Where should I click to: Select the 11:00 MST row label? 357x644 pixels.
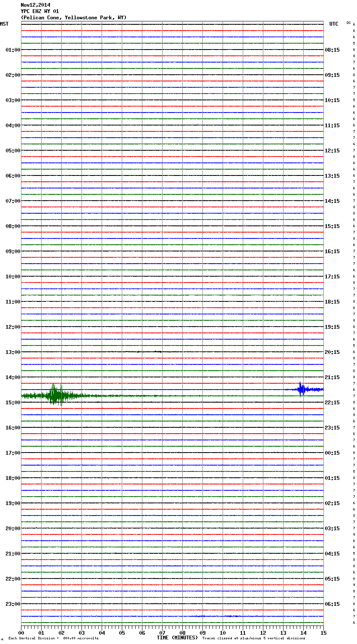pos(13,302)
